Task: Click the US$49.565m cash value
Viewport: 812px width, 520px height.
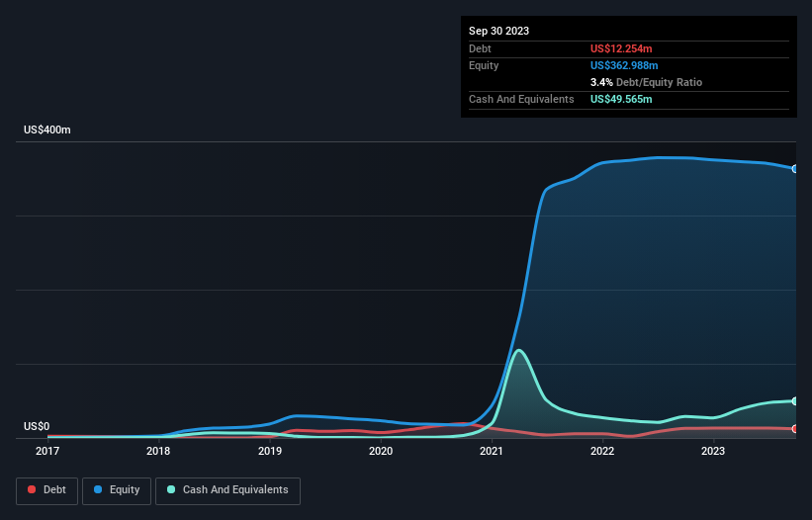Action: pyautogui.click(x=621, y=99)
